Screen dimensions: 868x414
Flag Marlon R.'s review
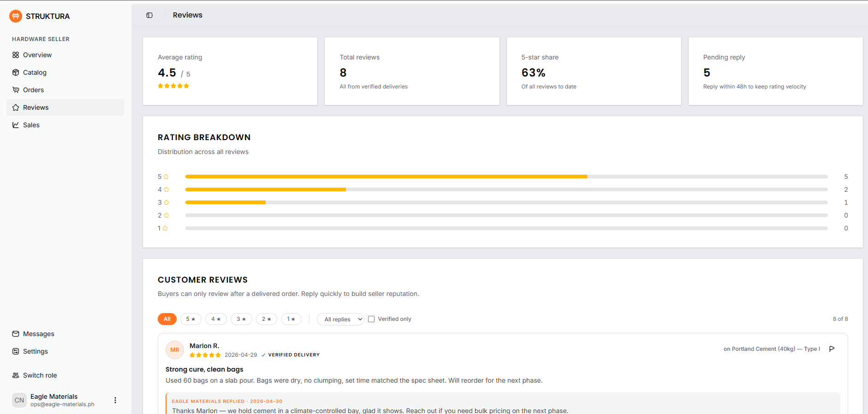click(832, 349)
